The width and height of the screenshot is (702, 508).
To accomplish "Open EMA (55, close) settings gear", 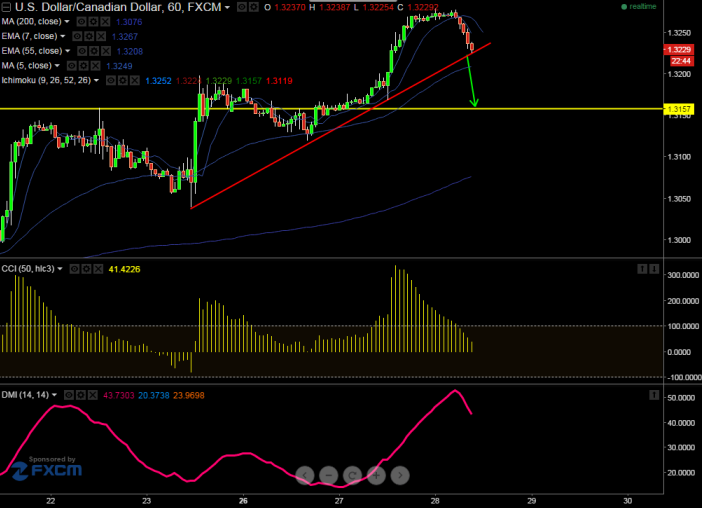I will click(x=94, y=51).
